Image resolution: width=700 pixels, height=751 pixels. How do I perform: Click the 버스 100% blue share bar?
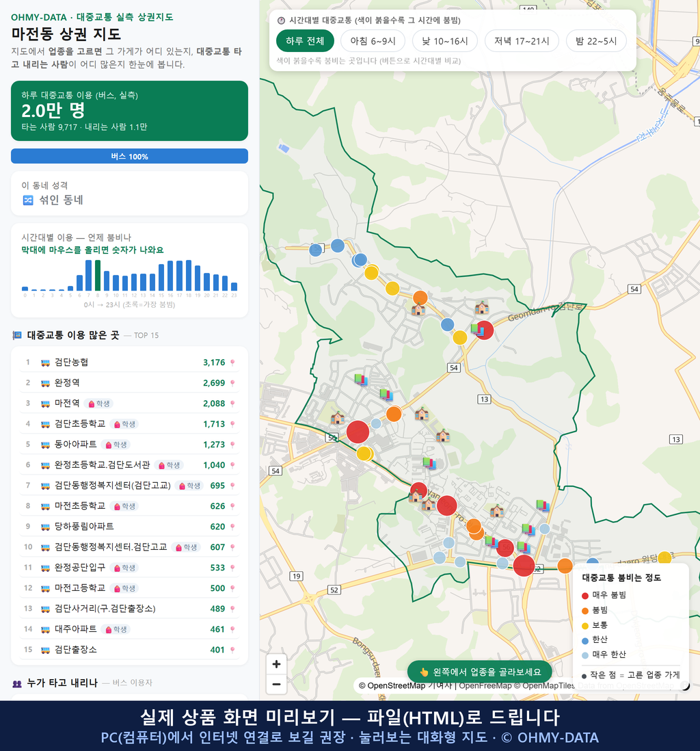click(x=129, y=156)
